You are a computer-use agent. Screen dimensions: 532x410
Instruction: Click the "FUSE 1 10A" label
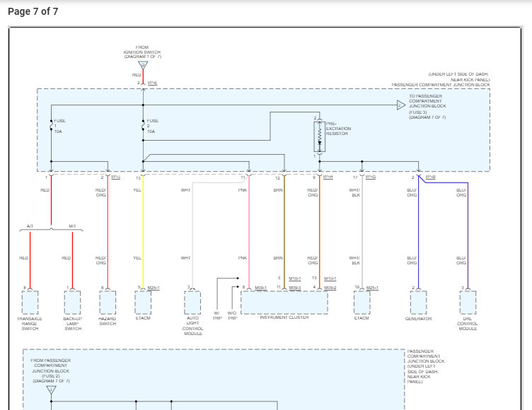point(59,126)
